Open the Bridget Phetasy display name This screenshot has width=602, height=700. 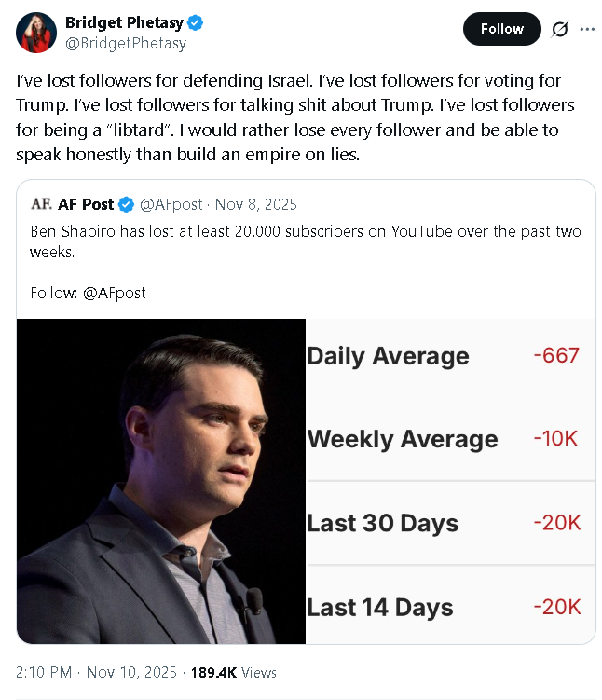pyautogui.click(x=124, y=22)
